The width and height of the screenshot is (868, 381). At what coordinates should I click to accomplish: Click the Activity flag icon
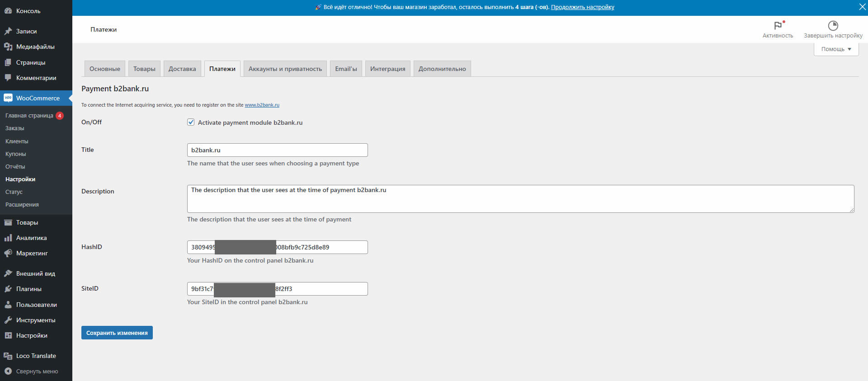(x=778, y=26)
